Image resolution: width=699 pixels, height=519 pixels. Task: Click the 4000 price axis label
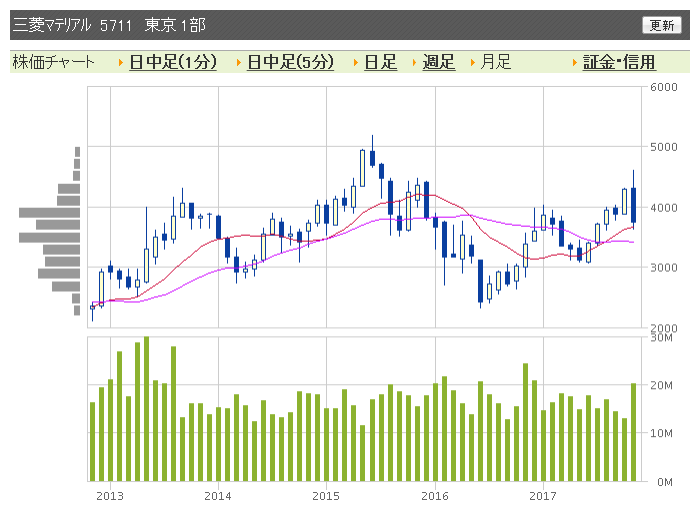664,207
